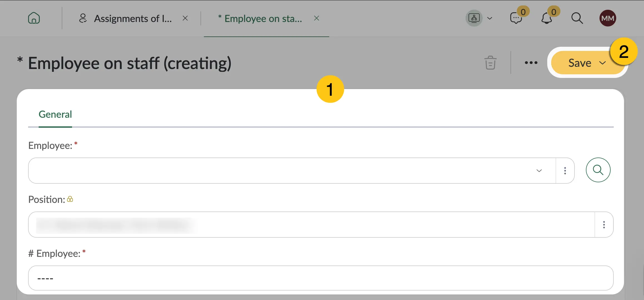This screenshot has height=300, width=644.
Task: Select the General tab
Action: [55, 114]
